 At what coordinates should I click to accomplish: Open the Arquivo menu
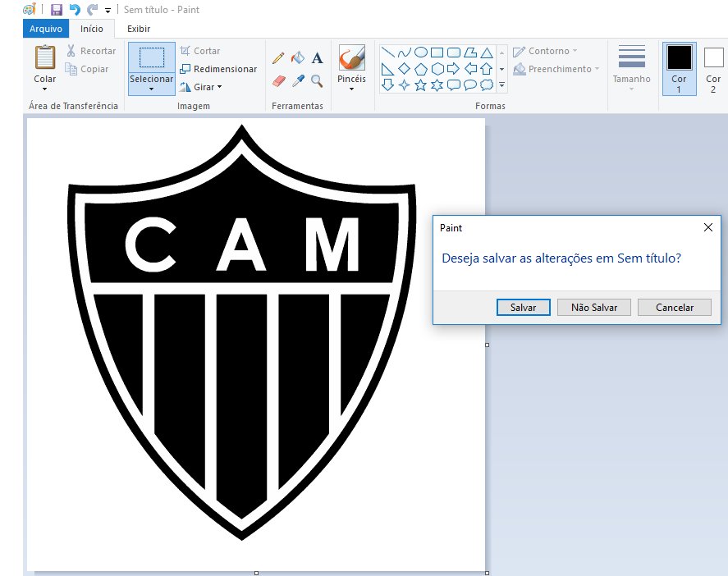[x=45, y=29]
